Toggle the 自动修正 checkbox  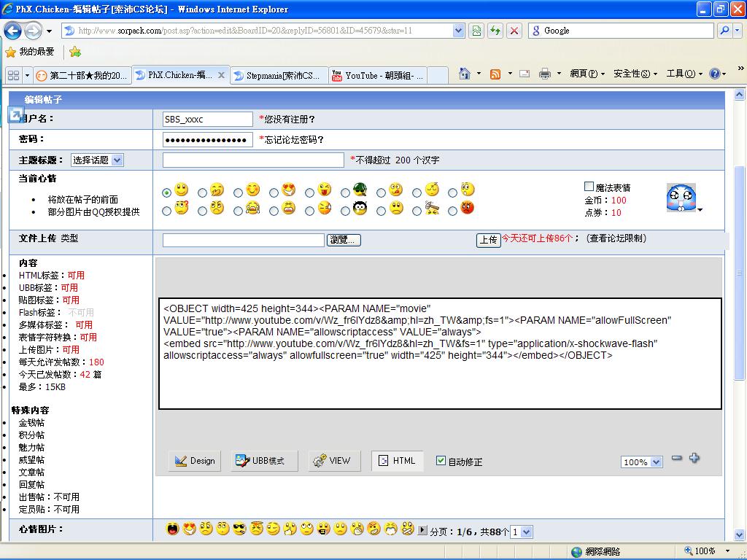point(441,461)
